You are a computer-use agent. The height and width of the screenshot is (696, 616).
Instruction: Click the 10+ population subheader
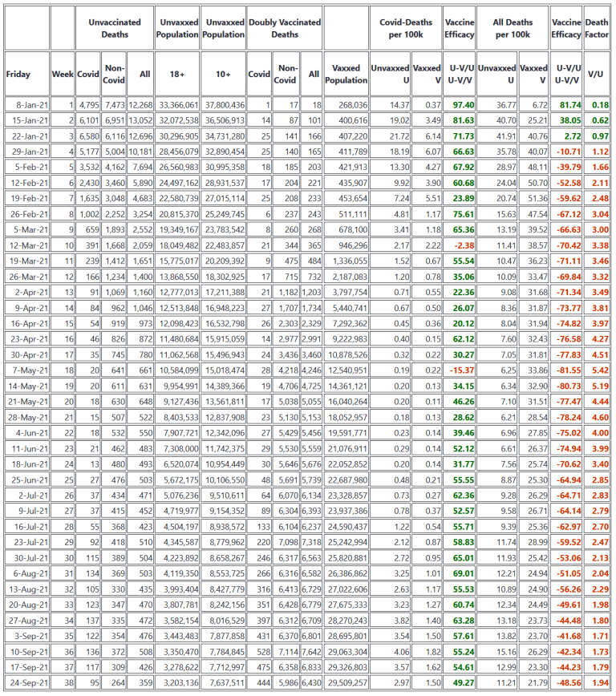point(224,75)
